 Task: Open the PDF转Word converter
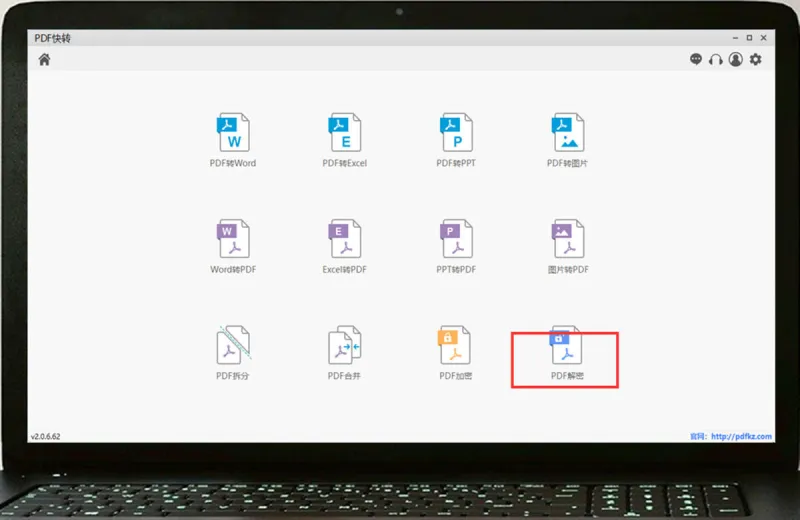(x=233, y=140)
